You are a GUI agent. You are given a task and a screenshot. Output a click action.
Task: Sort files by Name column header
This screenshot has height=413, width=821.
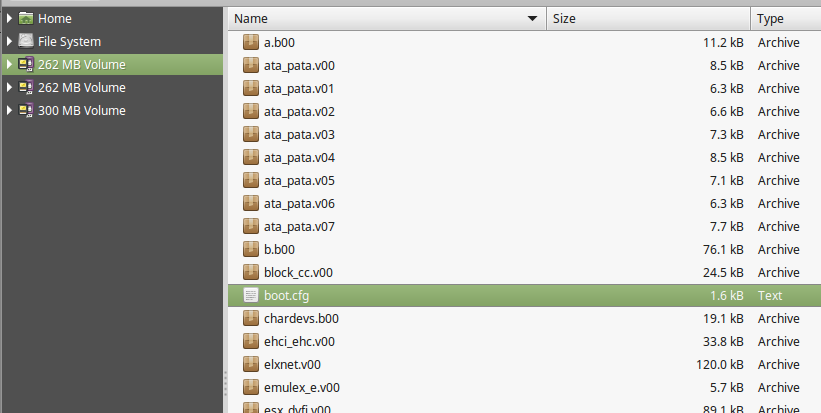pos(380,18)
